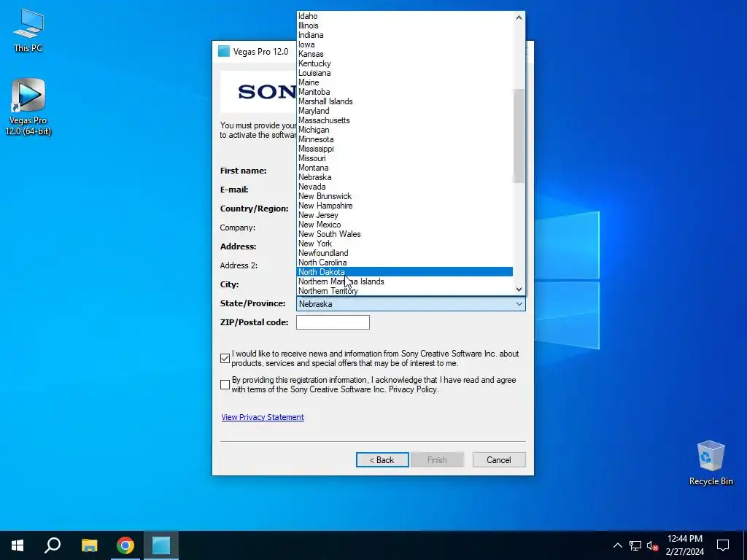The width and height of the screenshot is (747, 560).
Task: Open Vegas Pro 12.0 (64-bit) shortcut
Action: (28, 107)
